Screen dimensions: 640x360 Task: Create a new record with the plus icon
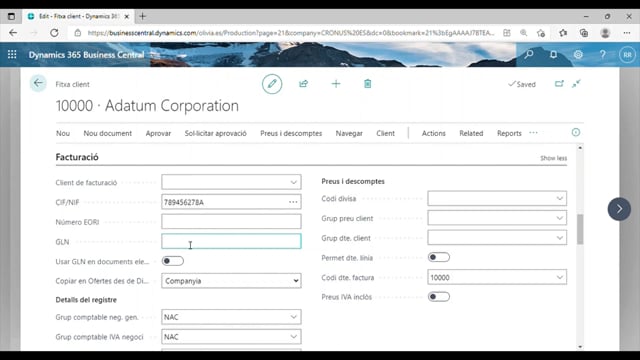pos(336,84)
